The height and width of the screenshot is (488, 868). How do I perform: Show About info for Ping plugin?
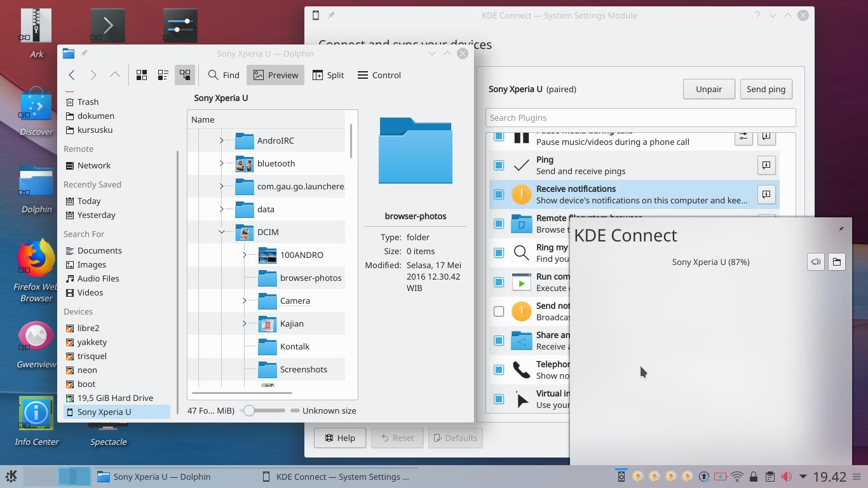click(x=766, y=165)
